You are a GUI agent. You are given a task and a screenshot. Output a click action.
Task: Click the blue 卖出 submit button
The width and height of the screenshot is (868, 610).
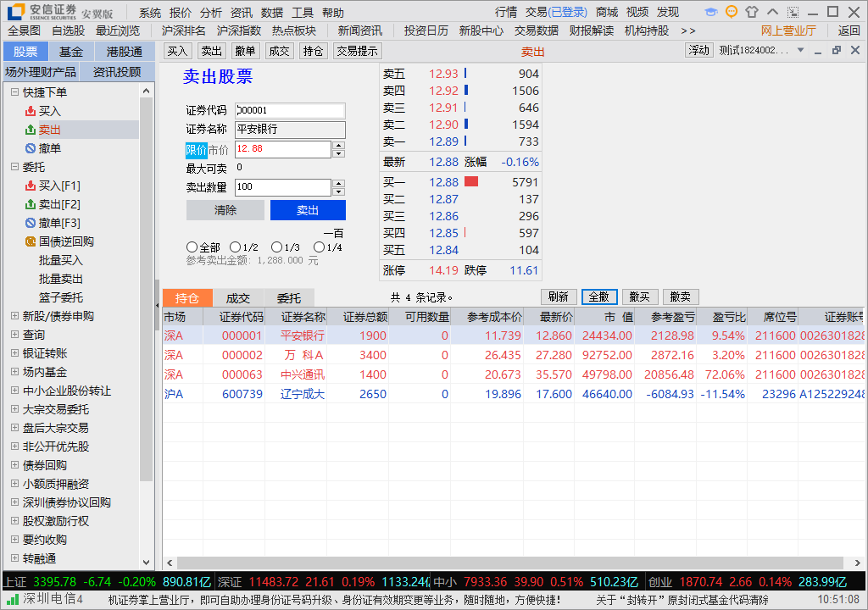pyautogui.click(x=308, y=210)
